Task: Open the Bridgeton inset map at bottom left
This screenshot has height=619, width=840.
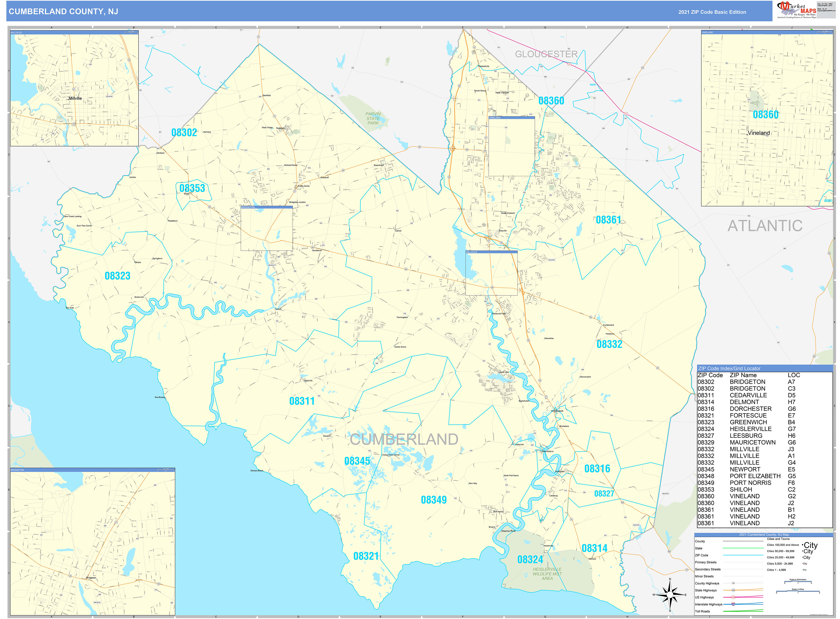Action: (93, 541)
